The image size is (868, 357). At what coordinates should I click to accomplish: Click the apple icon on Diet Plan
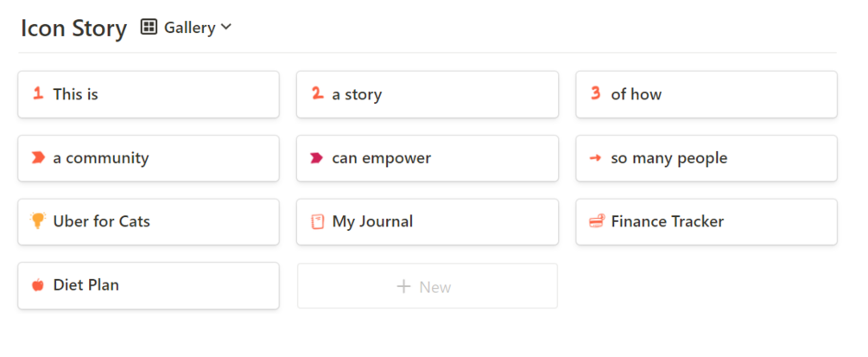38,285
